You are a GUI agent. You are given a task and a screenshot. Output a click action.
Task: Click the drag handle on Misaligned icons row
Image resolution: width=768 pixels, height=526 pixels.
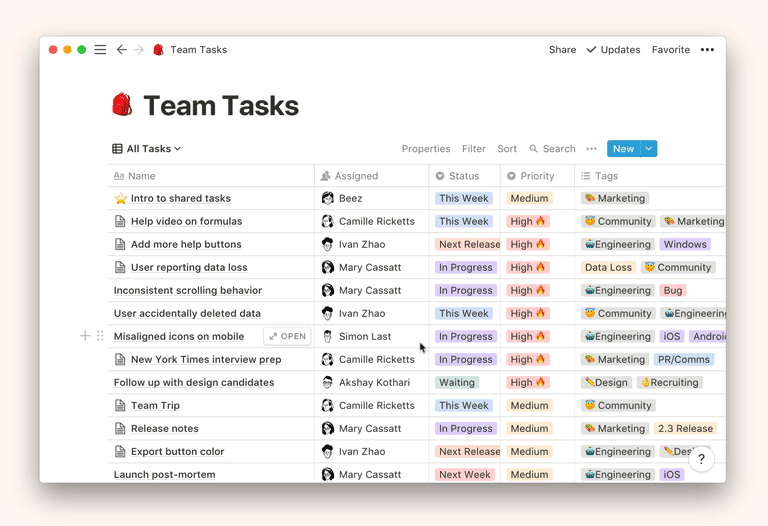click(x=100, y=336)
